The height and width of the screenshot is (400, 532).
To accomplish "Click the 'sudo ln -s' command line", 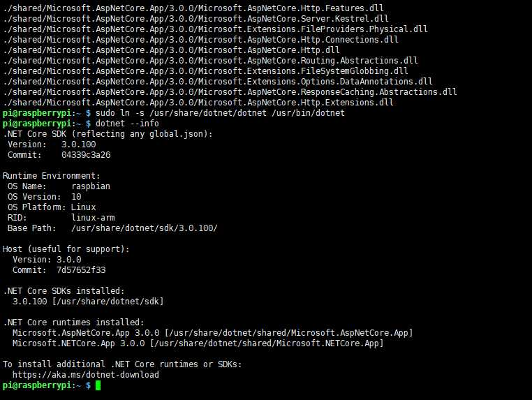I will 220,113.
